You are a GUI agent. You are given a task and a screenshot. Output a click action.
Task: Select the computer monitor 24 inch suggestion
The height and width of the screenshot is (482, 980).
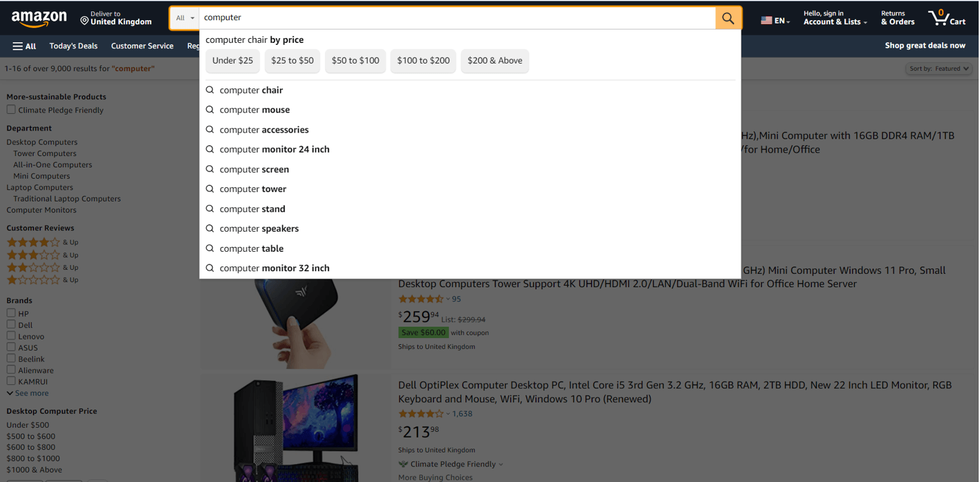274,149
